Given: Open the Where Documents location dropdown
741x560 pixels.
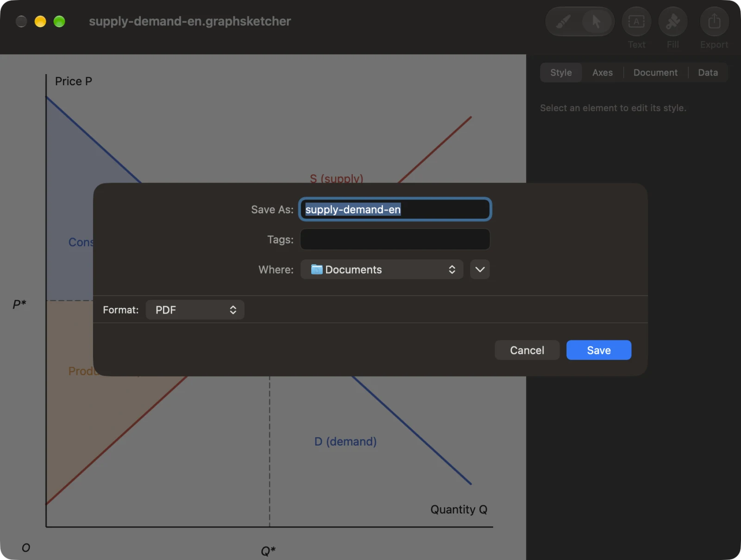Looking at the screenshot, I should pyautogui.click(x=382, y=270).
